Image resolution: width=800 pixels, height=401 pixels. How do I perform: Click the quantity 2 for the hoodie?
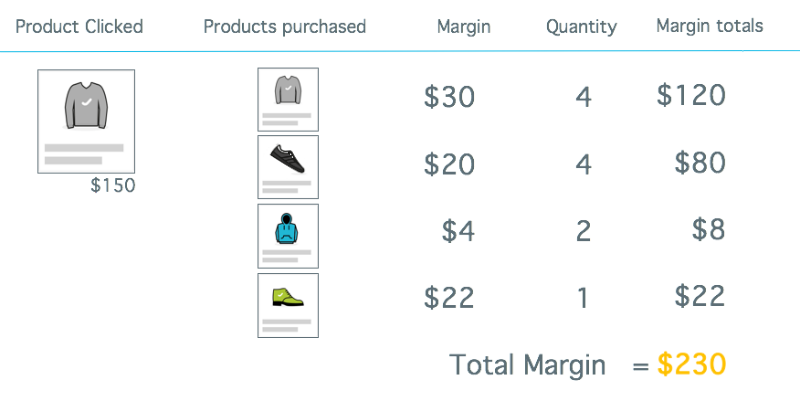coord(584,231)
